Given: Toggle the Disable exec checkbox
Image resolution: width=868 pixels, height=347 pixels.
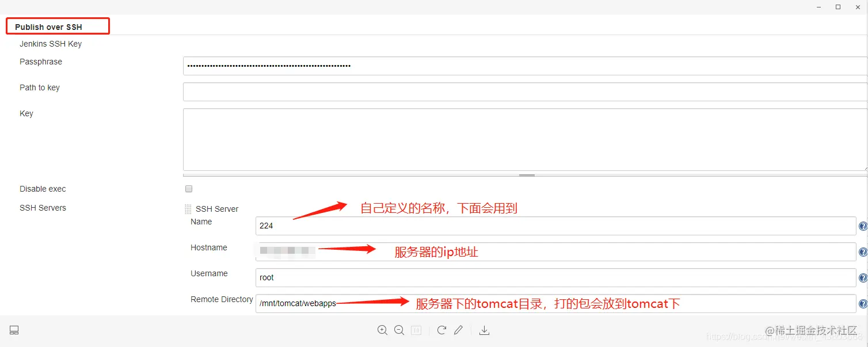Looking at the screenshot, I should (x=189, y=189).
